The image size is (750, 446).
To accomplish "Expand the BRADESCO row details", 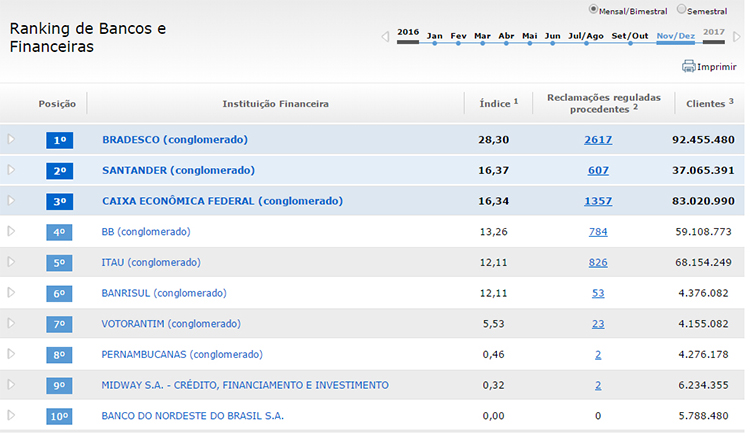I will pos(11,139).
